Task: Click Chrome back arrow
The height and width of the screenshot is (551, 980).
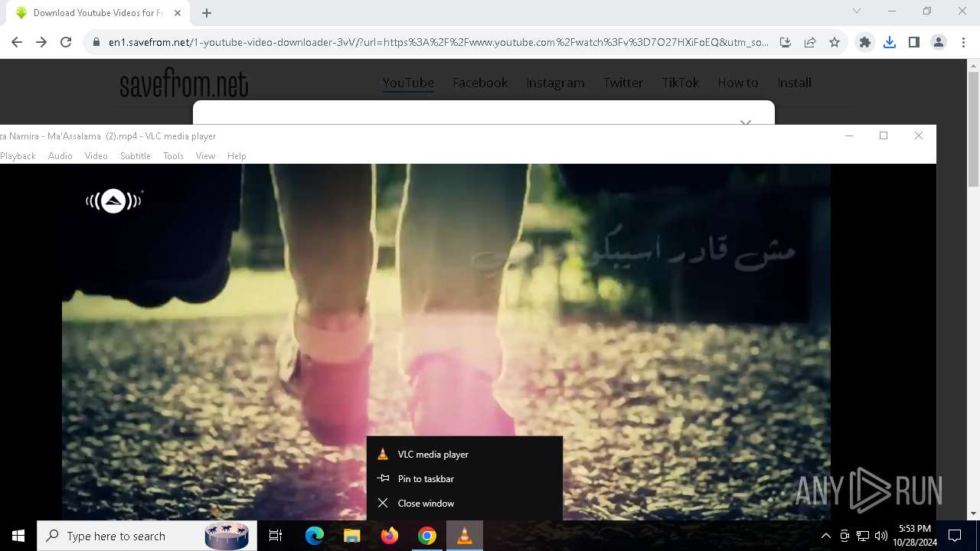Action: coord(17,43)
